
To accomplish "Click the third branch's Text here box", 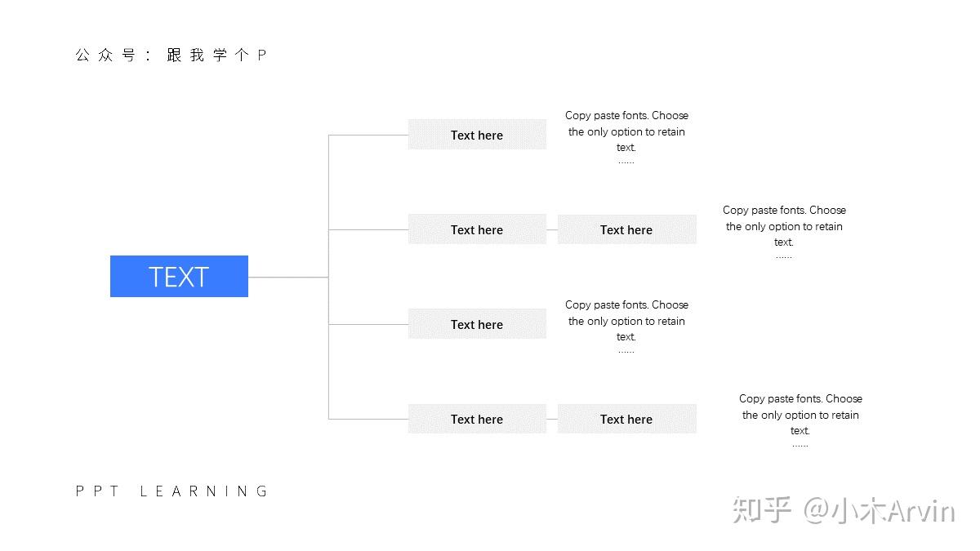I will click(x=477, y=324).
